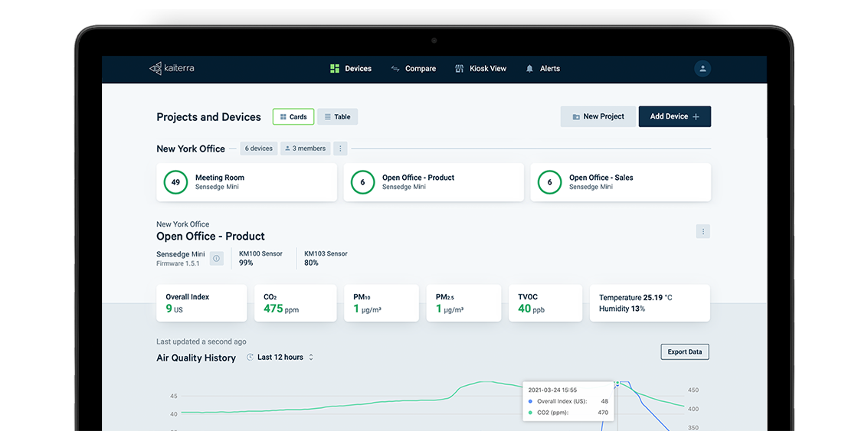This screenshot has height=431, width=868.
Task: Select the Open Office - Product card
Action: coord(434,182)
